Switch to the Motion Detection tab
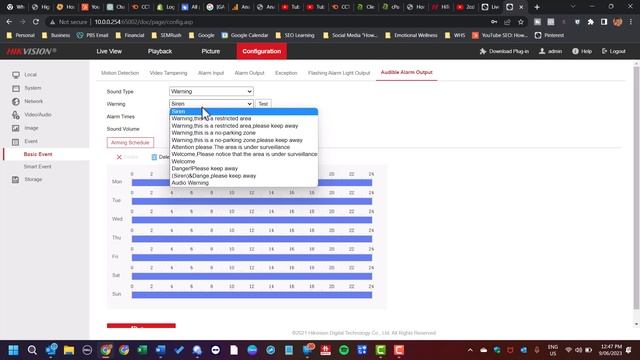Image resolution: width=640 pixels, height=360 pixels. click(120, 73)
